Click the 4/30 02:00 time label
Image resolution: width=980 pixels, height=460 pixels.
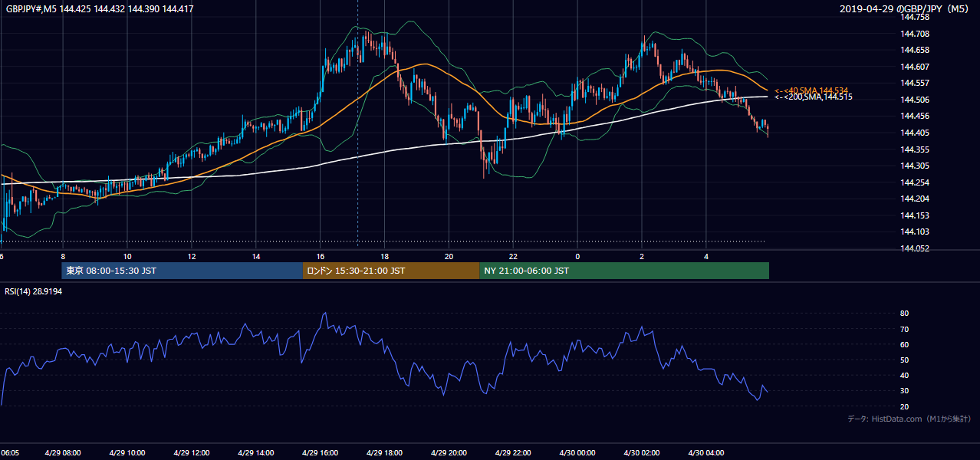pyautogui.click(x=642, y=452)
